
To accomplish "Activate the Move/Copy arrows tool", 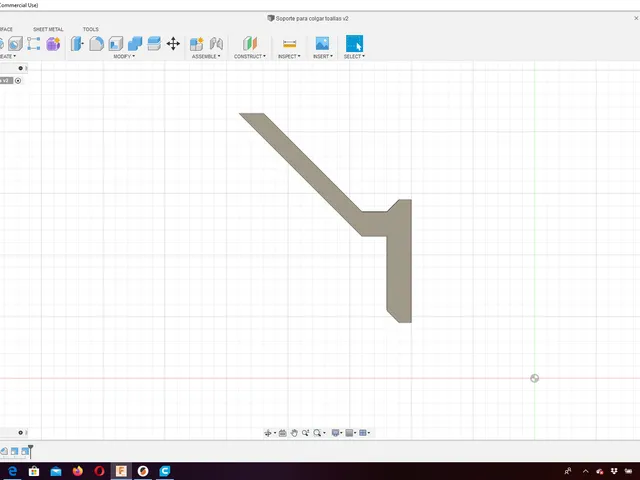I will (173, 44).
